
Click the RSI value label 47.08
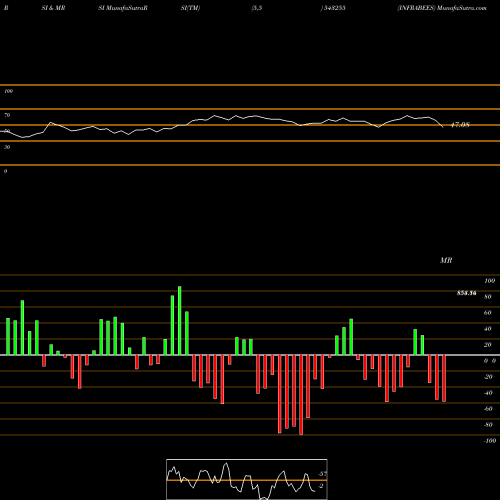coord(460,125)
